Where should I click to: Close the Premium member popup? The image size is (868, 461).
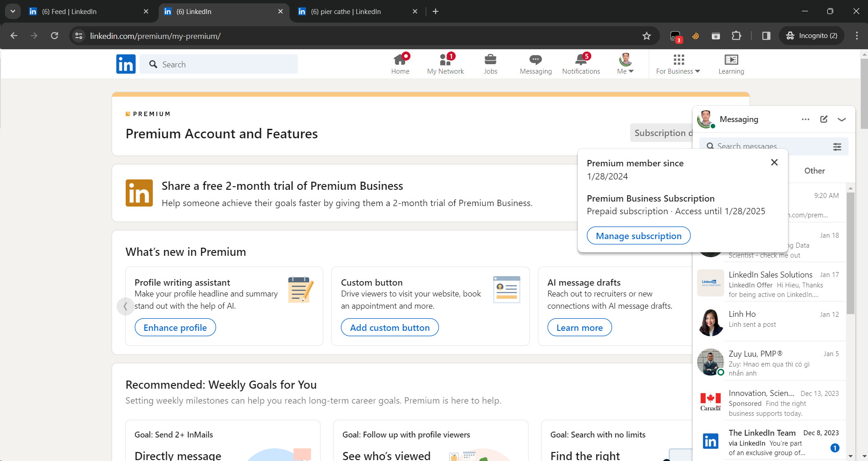pos(774,162)
